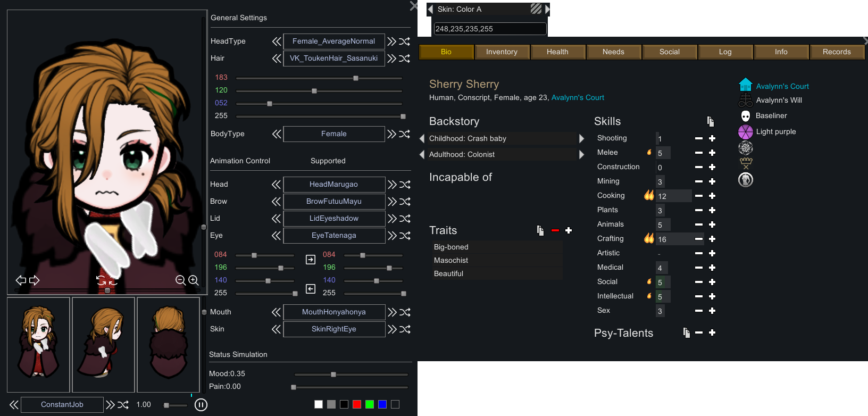Increase the Artistic skill level
The height and width of the screenshot is (416, 868).
712,253
